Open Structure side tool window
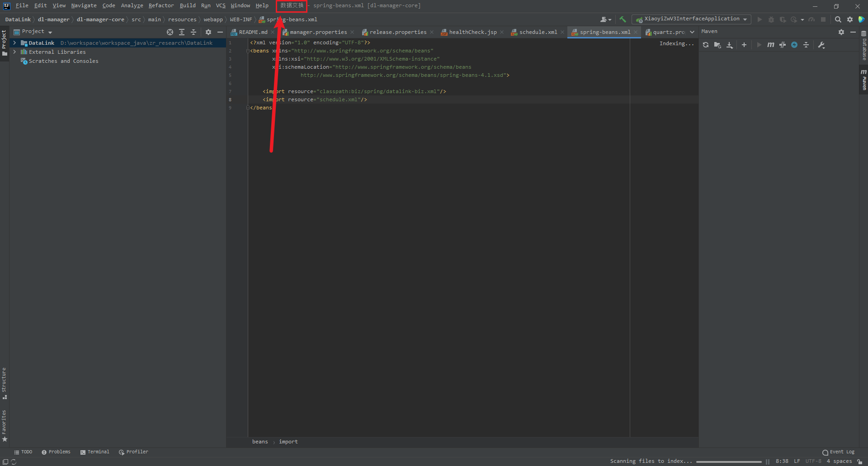This screenshot has height=466, width=868. 4,383
